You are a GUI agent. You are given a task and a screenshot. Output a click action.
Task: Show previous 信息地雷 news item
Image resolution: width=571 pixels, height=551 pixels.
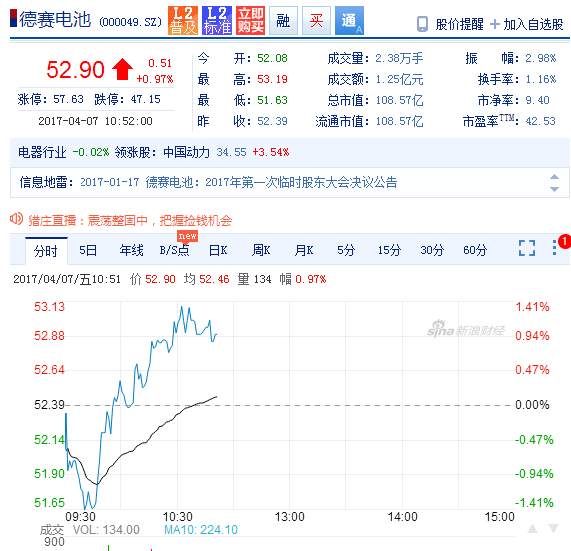tap(554, 177)
